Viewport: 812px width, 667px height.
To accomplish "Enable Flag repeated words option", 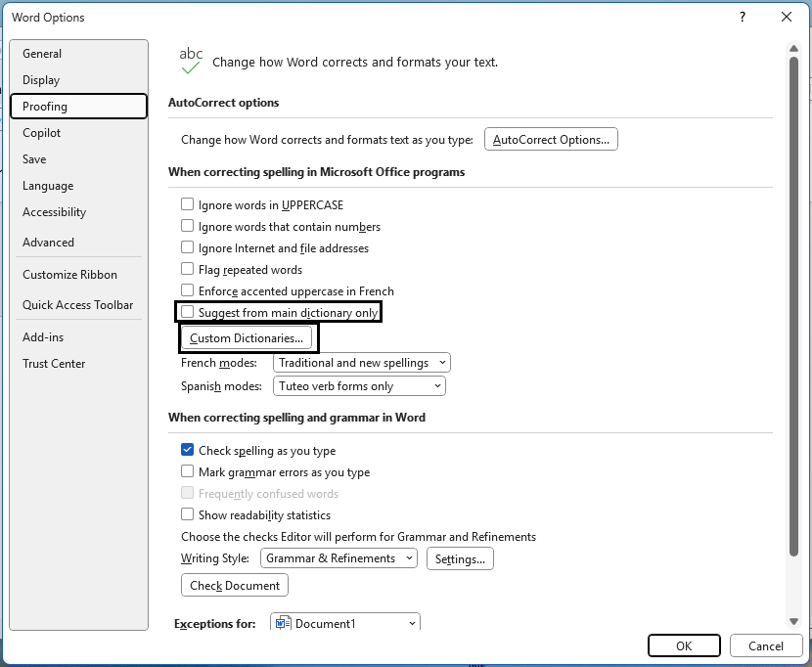I will tap(188, 270).
